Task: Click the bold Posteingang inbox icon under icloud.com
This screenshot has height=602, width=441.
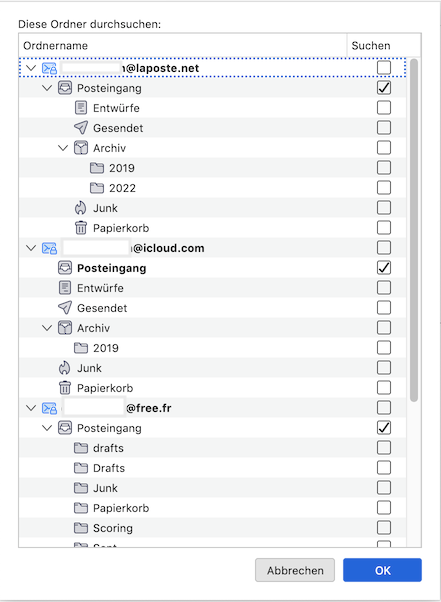Action: (65, 268)
